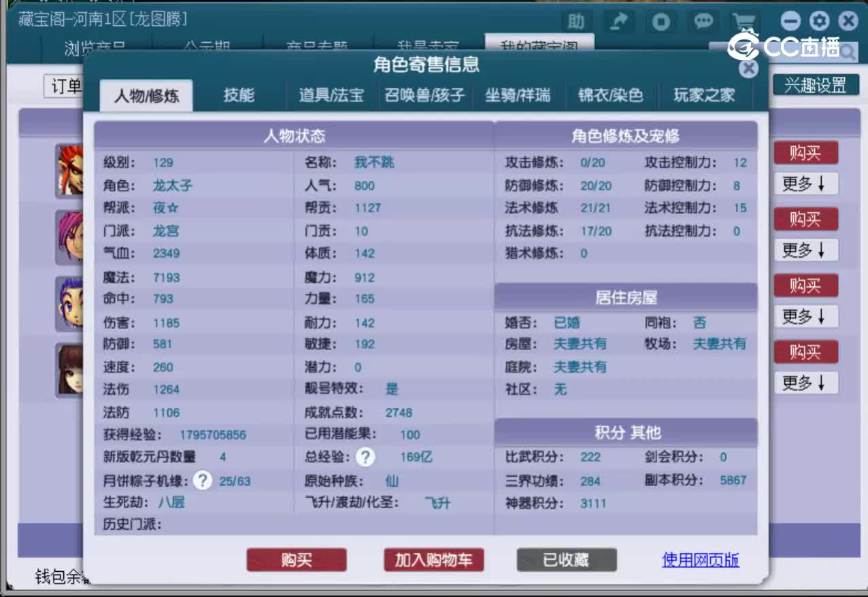Click the question mark beside 月饼粽子机缘

coord(202,480)
